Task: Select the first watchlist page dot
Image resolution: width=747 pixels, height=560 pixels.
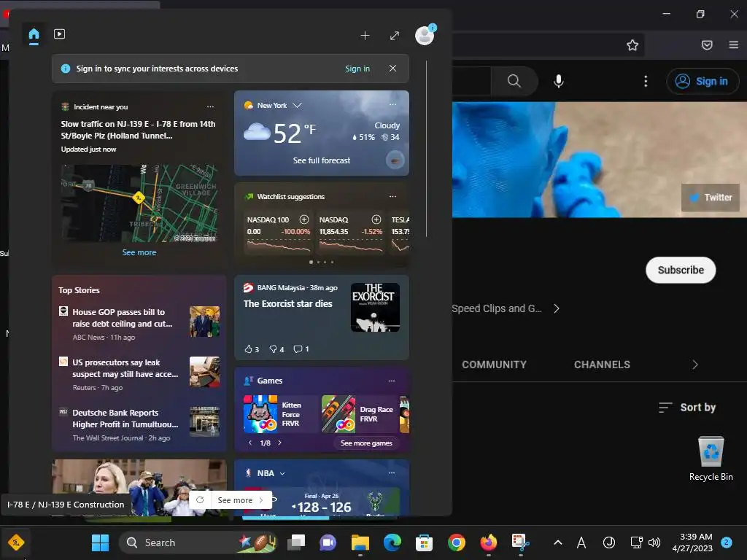Action: coord(311,262)
